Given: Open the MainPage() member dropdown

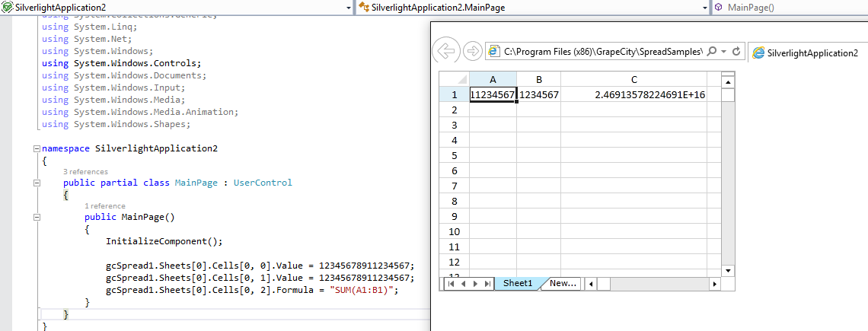Looking at the screenshot, I should 791,8.
